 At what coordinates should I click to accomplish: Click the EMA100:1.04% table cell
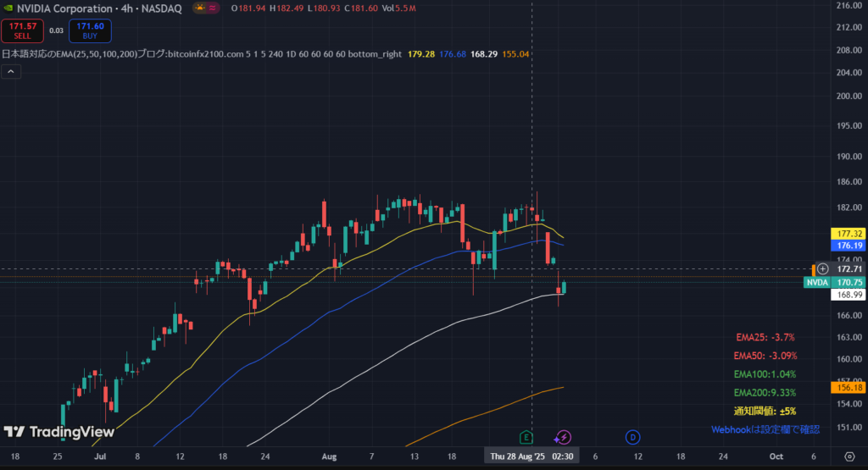click(x=765, y=374)
